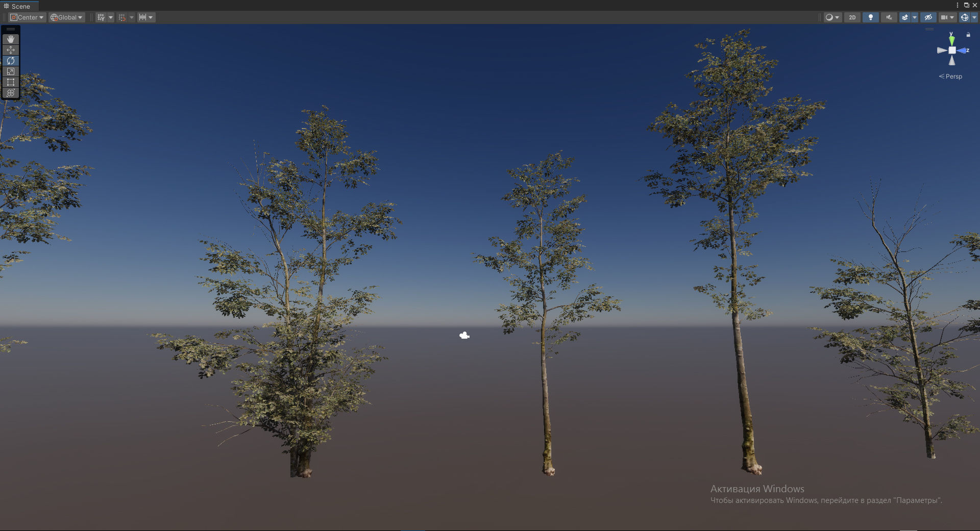Open the increment snapping ruler dropdown
Image resolution: width=980 pixels, height=531 pixels.
[x=146, y=17]
